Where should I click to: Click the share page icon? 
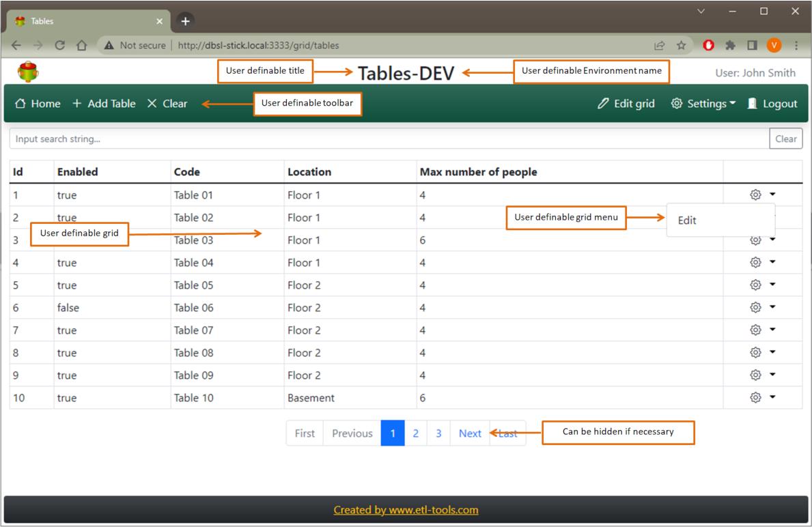click(659, 46)
